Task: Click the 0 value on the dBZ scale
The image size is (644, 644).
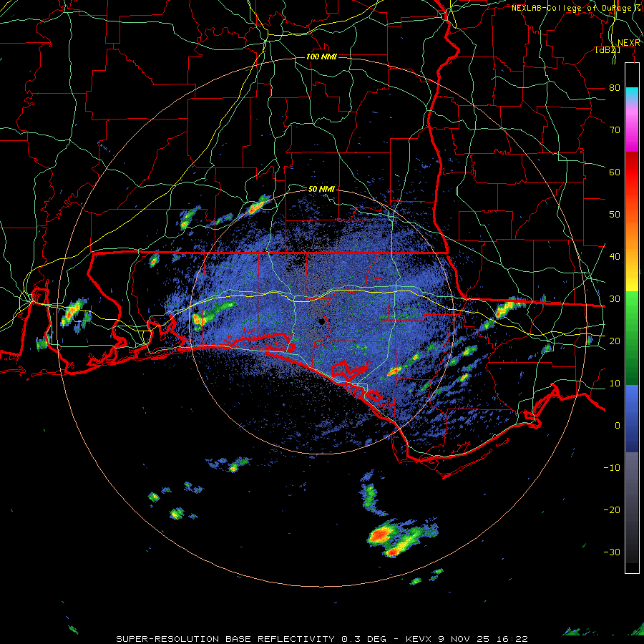Action: pyautogui.click(x=618, y=426)
